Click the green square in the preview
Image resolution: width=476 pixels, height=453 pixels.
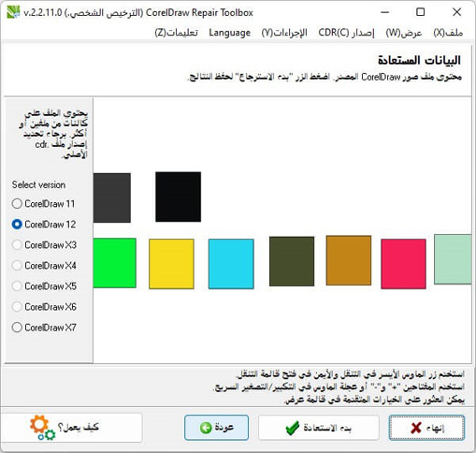(x=114, y=263)
